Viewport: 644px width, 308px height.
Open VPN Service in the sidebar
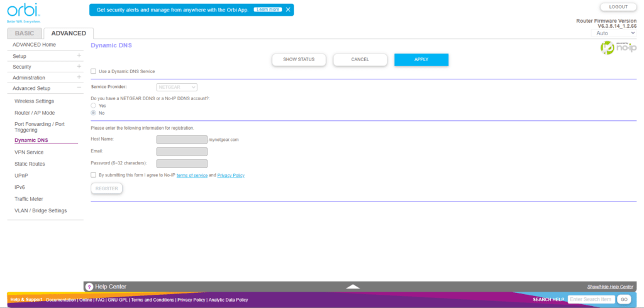[x=29, y=152]
